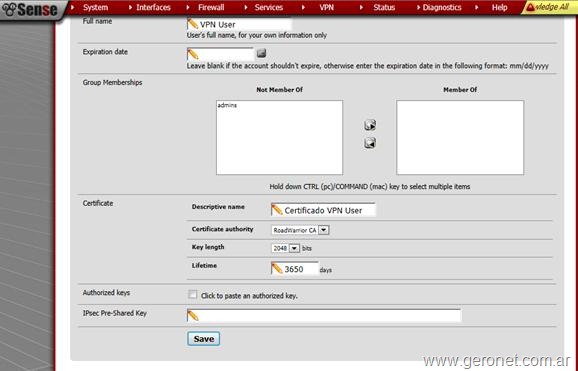This screenshot has height=371, width=578.
Task: Click pencil icon in Descriptive name field
Action: [x=277, y=210]
